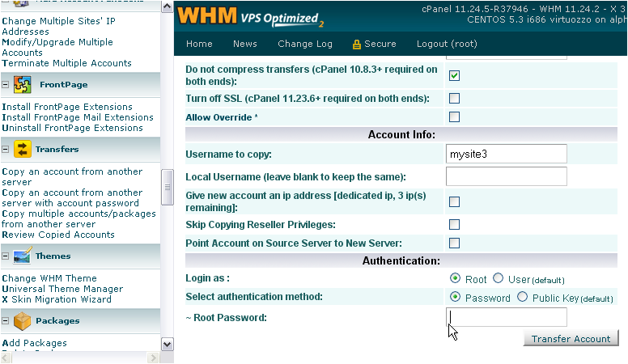This screenshot has height=364, width=628.
Task: Check Give new account an ip address
Action: (x=454, y=201)
